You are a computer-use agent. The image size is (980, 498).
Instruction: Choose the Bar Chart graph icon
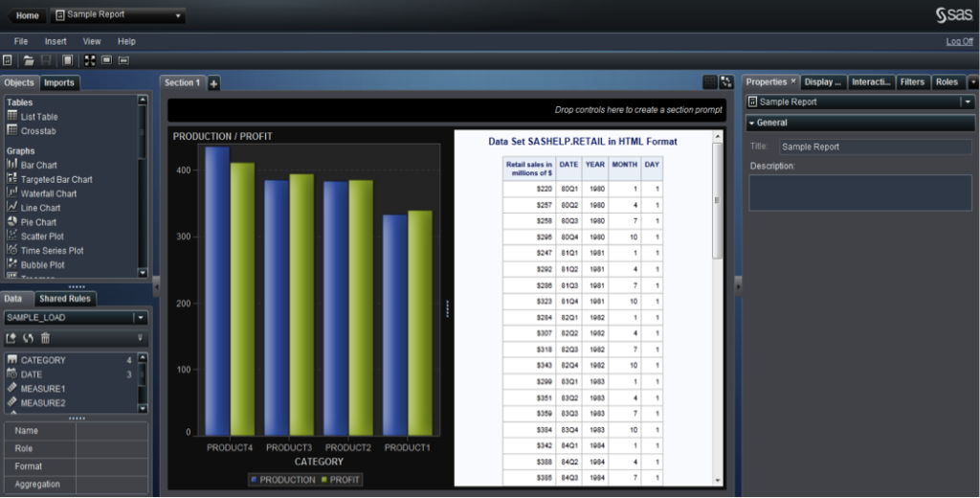(x=11, y=164)
